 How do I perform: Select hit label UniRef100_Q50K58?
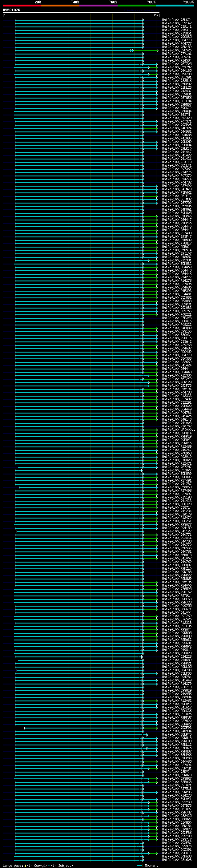(176, 487)
